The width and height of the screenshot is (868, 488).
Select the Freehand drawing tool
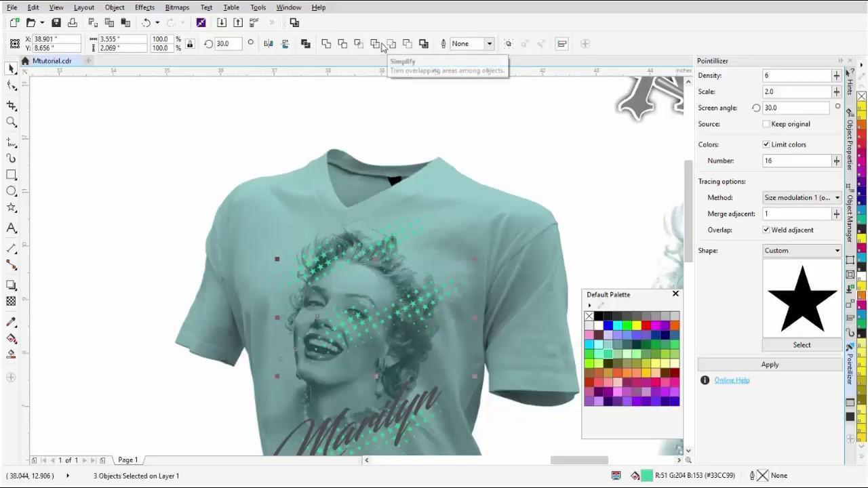tap(12, 142)
